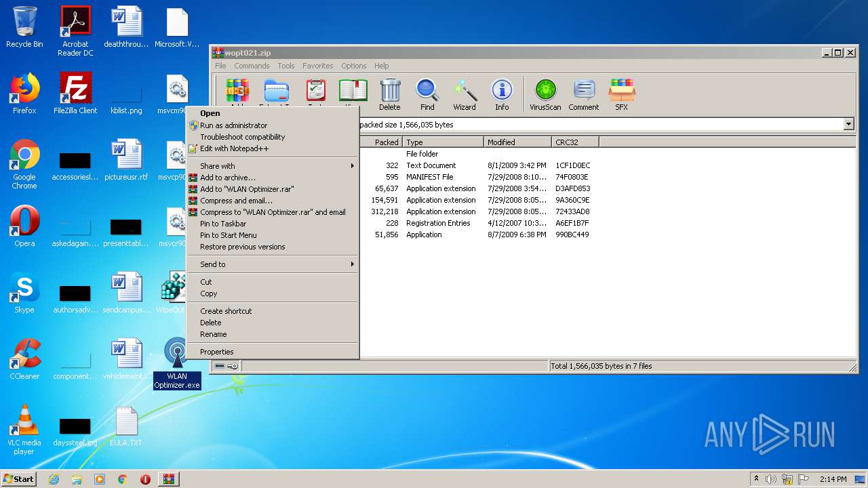
Task: Launch Google Chrome desktop shortcut
Action: (24, 164)
